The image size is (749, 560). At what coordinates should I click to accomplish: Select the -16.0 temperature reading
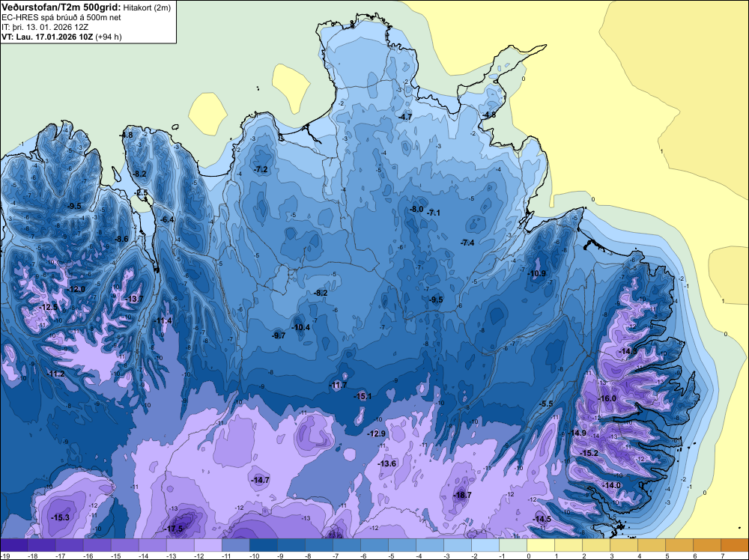click(x=607, y=398)
